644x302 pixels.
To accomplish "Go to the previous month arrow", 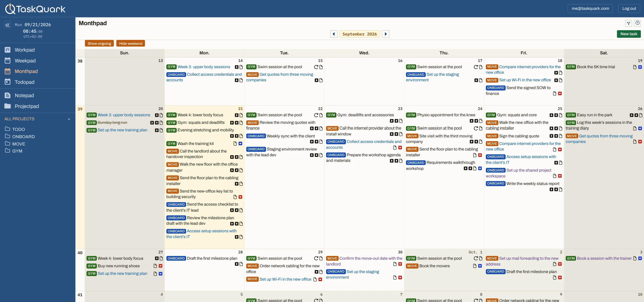I will coord(334,34).
